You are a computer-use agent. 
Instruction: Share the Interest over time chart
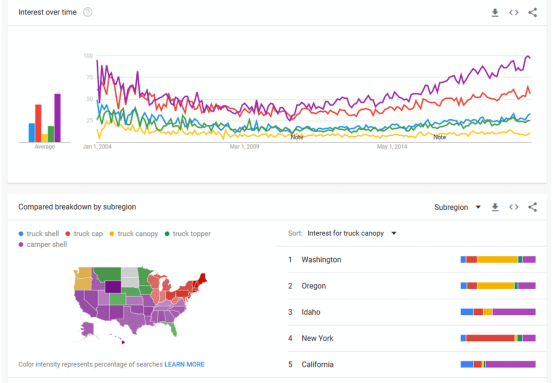coord(532,13)
